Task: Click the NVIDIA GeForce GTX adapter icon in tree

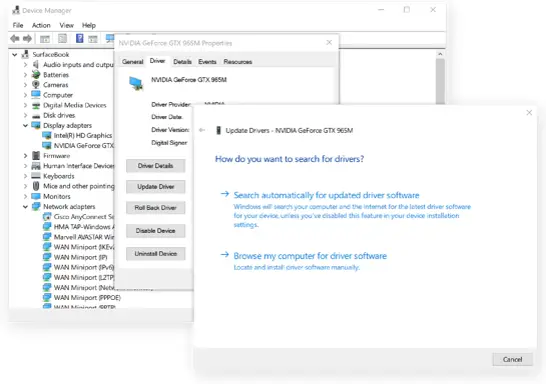Action: [47, 146]
